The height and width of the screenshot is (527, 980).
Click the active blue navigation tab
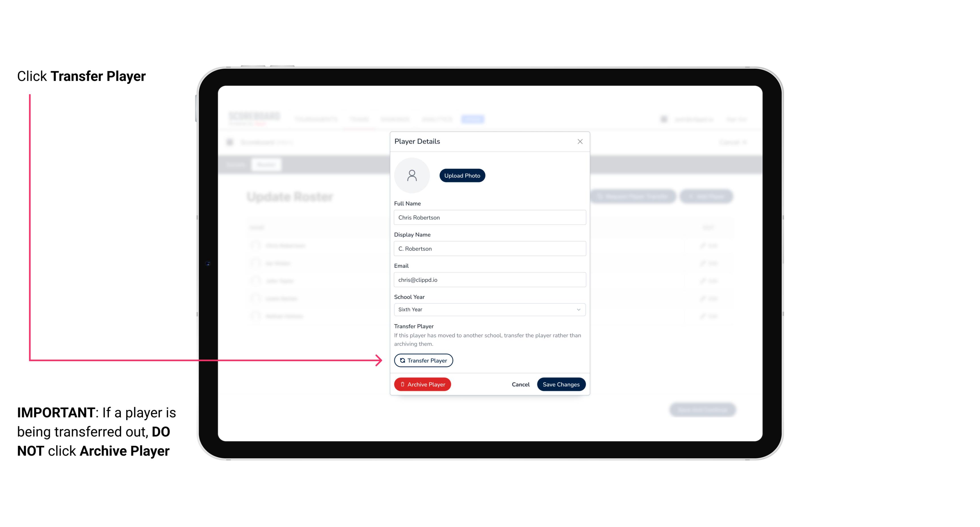pyautogui.click(x=473, y=119)
